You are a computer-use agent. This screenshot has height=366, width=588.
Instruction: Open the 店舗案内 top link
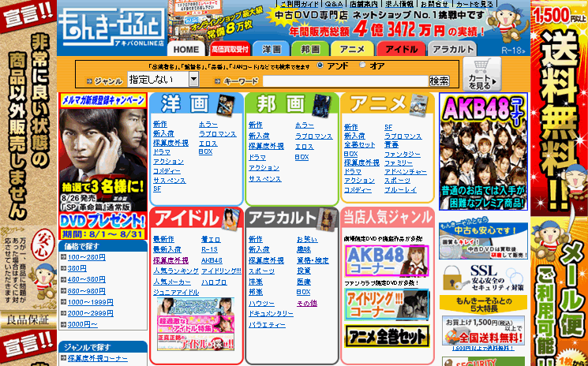click(363, 4)
